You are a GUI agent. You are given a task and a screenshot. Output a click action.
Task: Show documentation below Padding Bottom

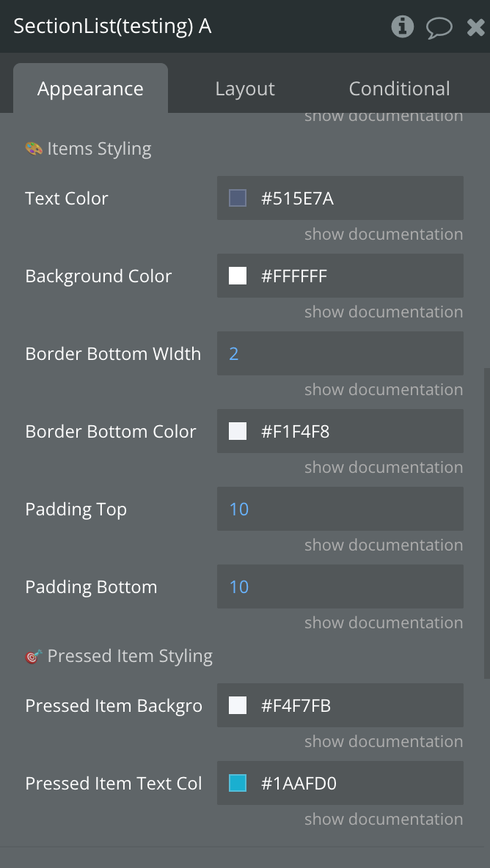click(x=384, y=623)
